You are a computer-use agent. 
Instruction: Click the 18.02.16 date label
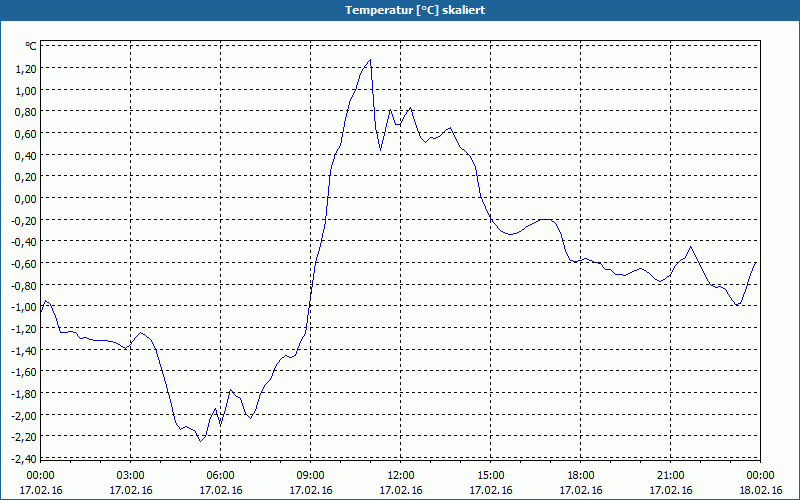[x=760, y=490]
